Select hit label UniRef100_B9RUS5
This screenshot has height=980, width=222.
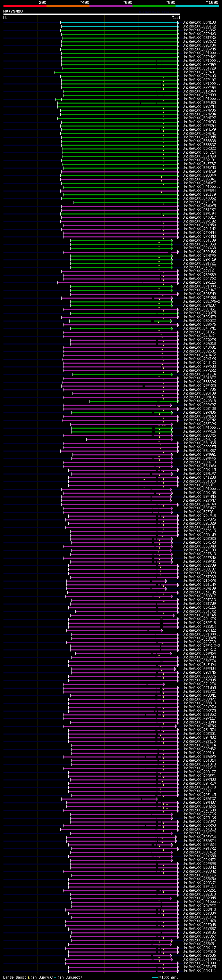point(199,103)
